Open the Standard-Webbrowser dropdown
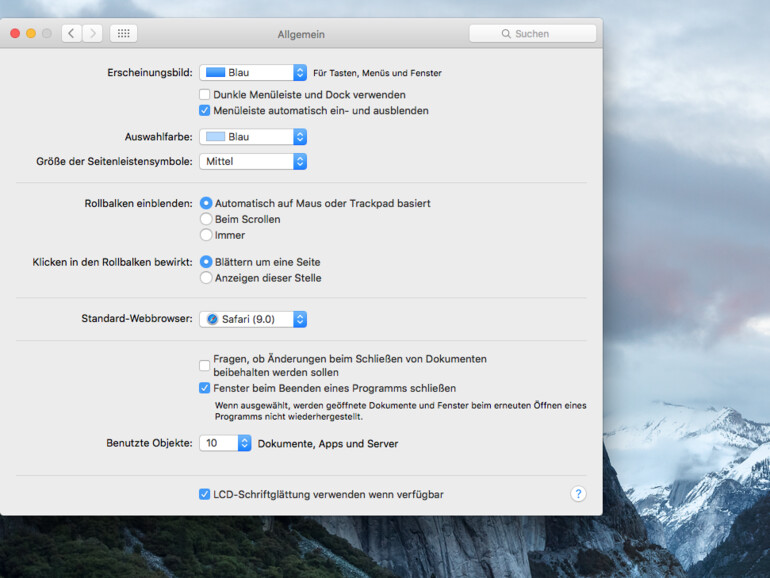This screenshot has width=770, height=578. (x=253, y=319)
